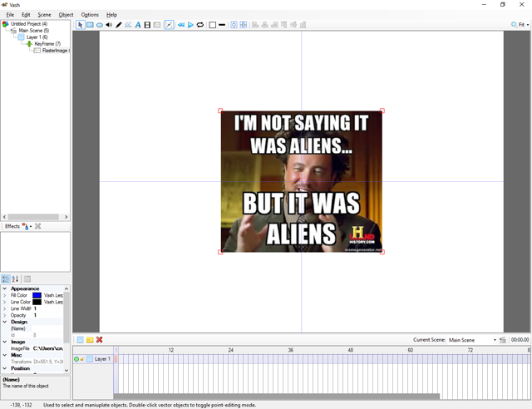Collapse the Misc category
532x409 pixels.
5,355
